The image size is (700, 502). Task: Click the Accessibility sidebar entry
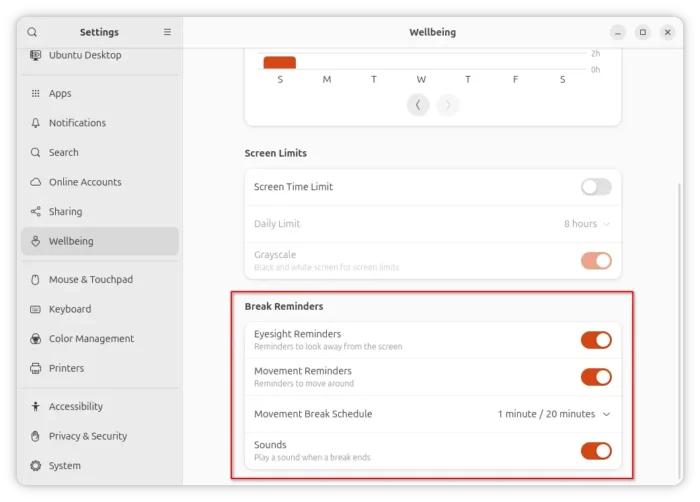(x=76, y=407)
